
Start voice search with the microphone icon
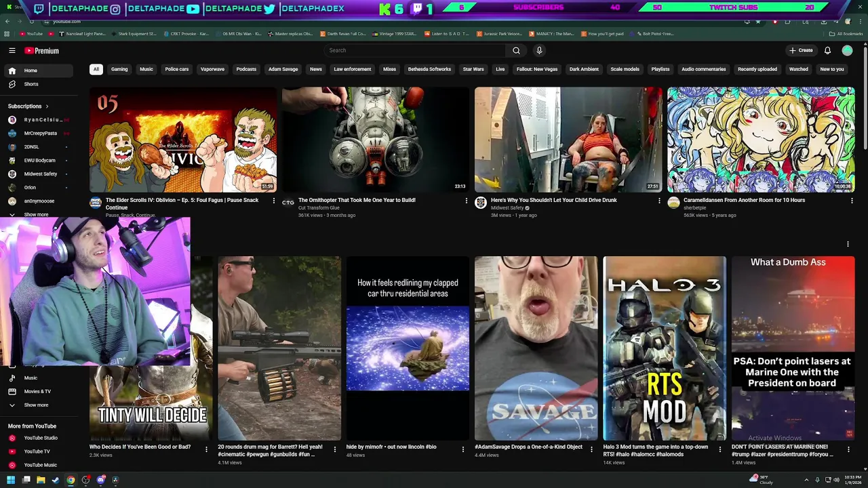539,50
